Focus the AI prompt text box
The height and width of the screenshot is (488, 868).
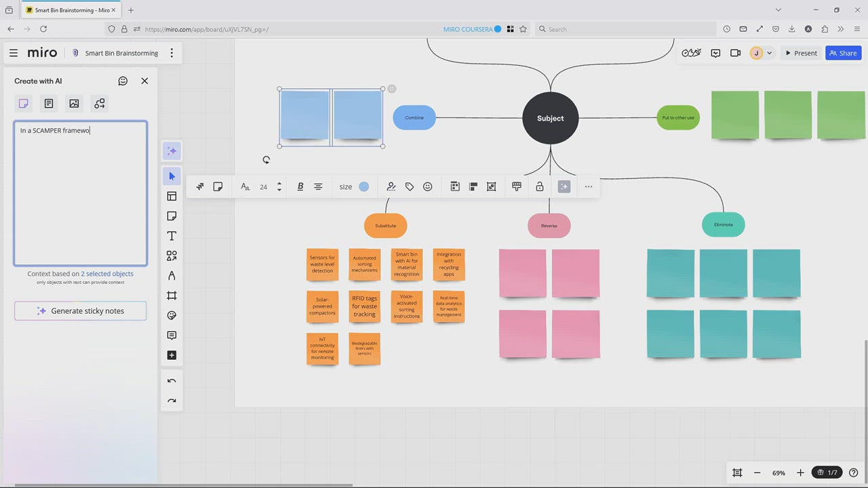(81, 193)
